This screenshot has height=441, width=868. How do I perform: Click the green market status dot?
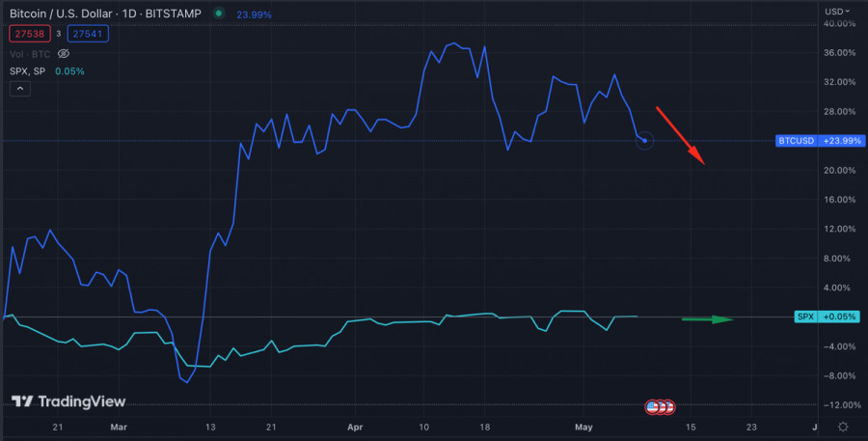(x=219, y=14)
